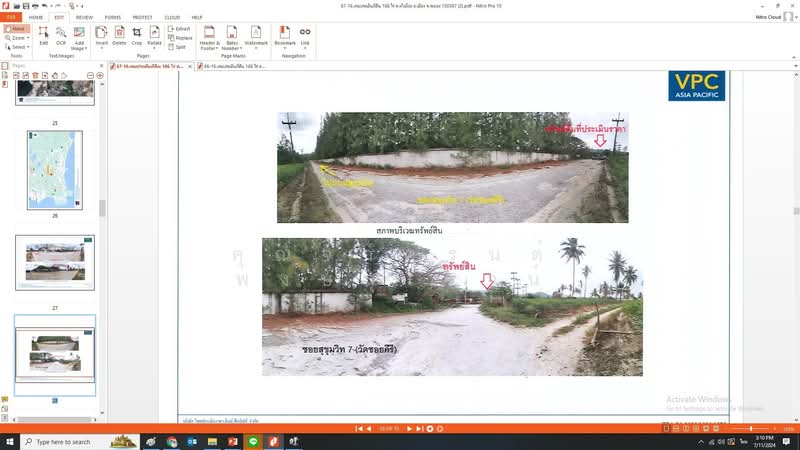Click the Extract pages button

coord(181,29)
